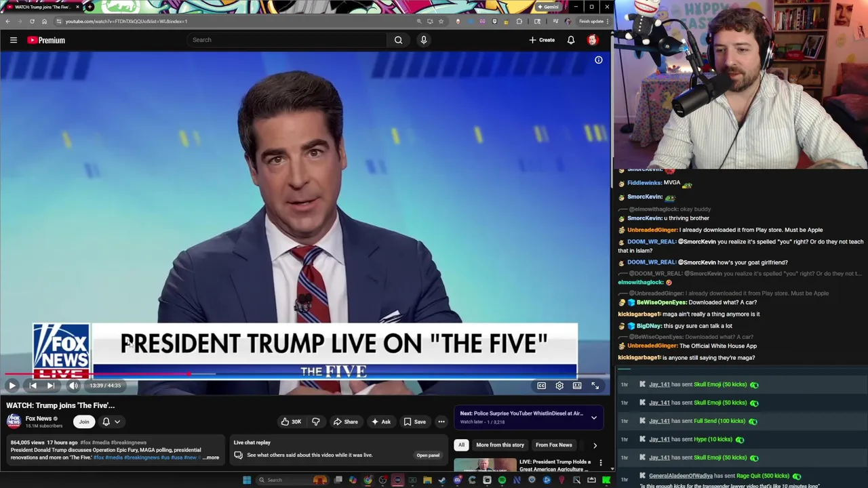Click GeneralAladeenOfWadiya username in gifts
868x488 pixels.
pyautogui.click(x=681, y=476)
